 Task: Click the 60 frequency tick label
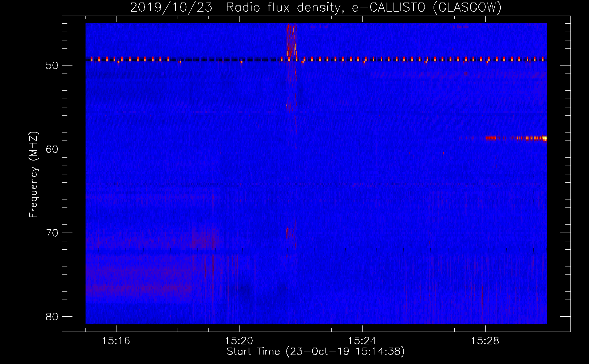[52, 149]
